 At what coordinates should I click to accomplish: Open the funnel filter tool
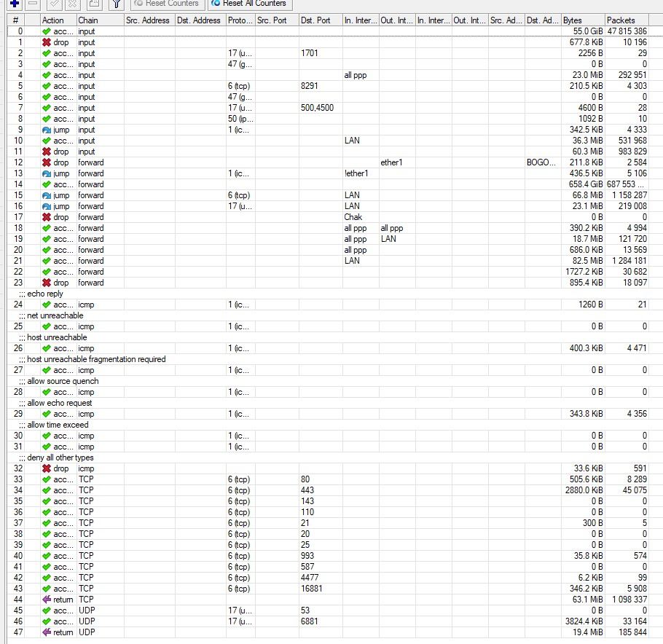(x=116, y=4)
